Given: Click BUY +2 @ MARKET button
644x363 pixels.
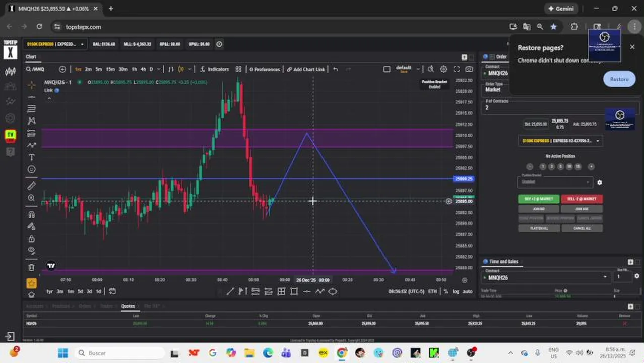Looking at the screenshot, I should tap(539, 199).
